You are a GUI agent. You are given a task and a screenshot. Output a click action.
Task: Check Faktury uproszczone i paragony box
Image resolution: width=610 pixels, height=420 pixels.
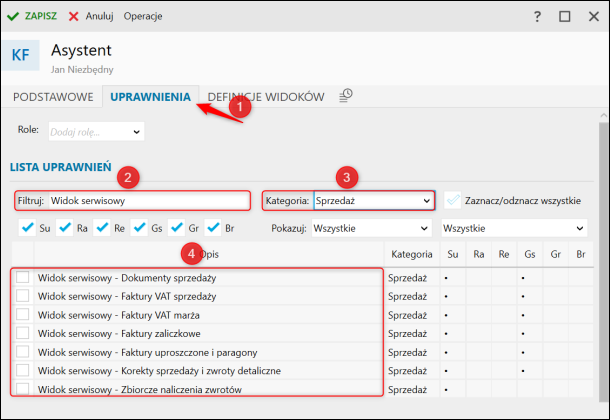(x=23, y=352)
